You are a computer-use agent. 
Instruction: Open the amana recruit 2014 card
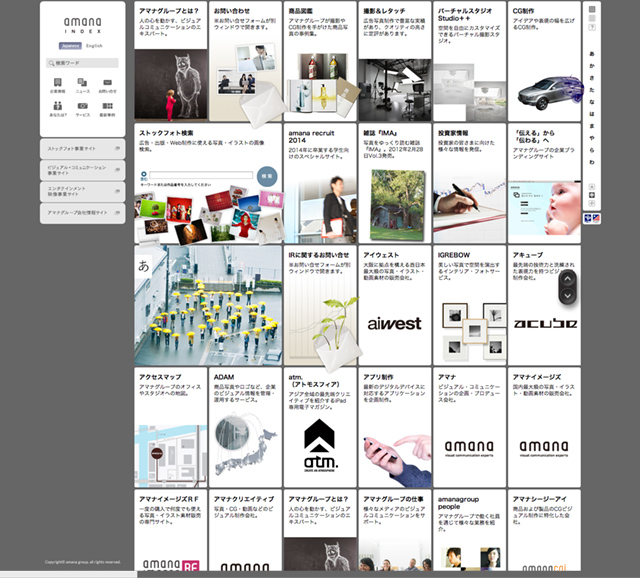[x=320, y=183]
